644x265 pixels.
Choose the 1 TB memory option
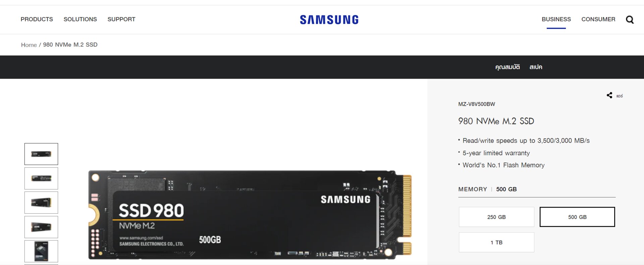[x=496, y=242]
